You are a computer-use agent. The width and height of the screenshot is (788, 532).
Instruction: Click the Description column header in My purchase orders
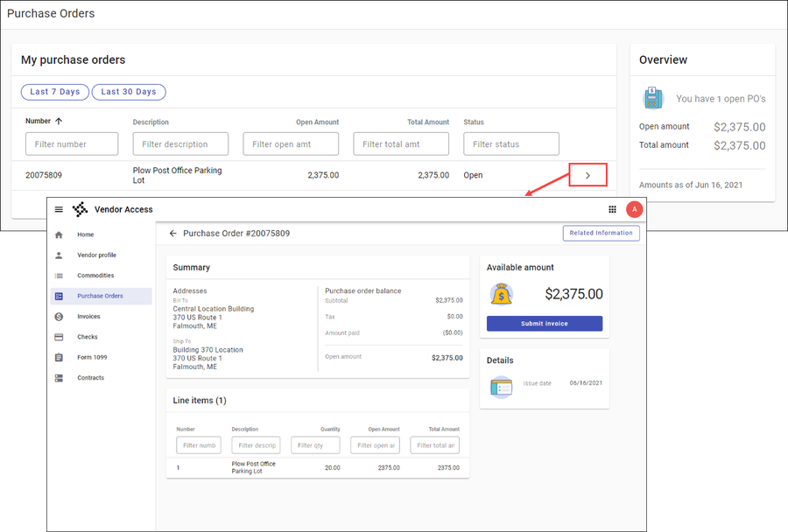coord(151,122)
